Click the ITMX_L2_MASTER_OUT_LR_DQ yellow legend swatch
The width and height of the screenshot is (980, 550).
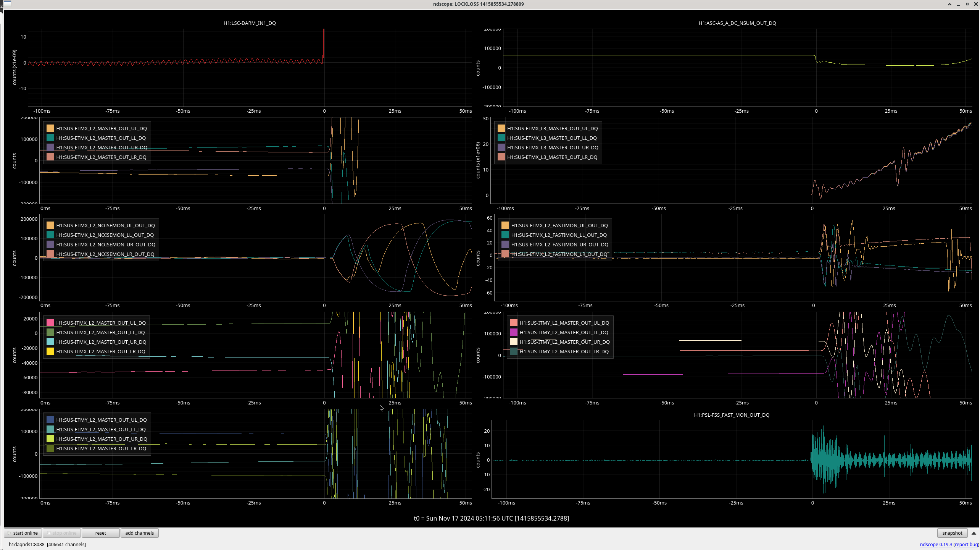(x=50, y=351)
